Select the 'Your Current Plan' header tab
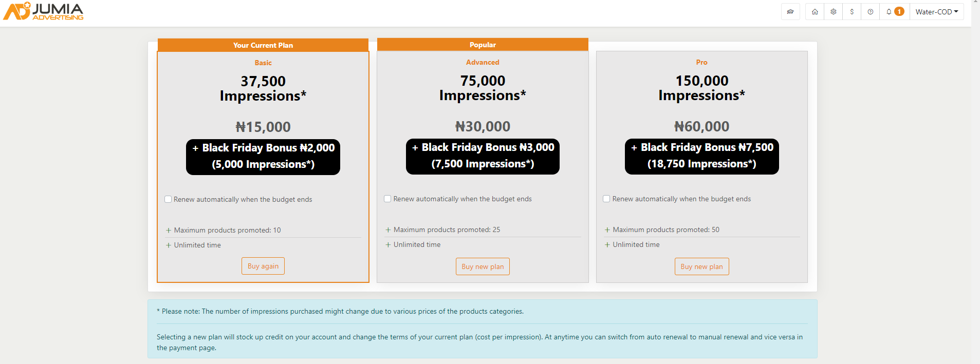The width and height of the screenshot is (980, 364). click(263, 45)
